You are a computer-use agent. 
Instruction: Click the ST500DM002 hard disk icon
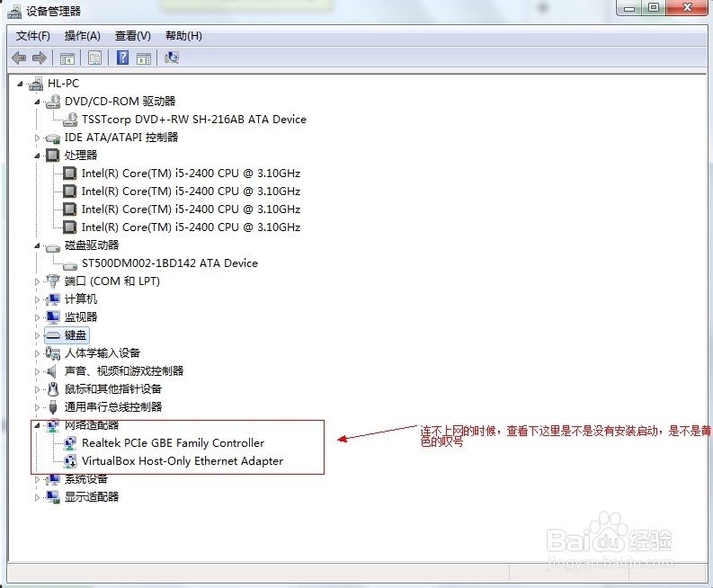click(x=70, y=264)
